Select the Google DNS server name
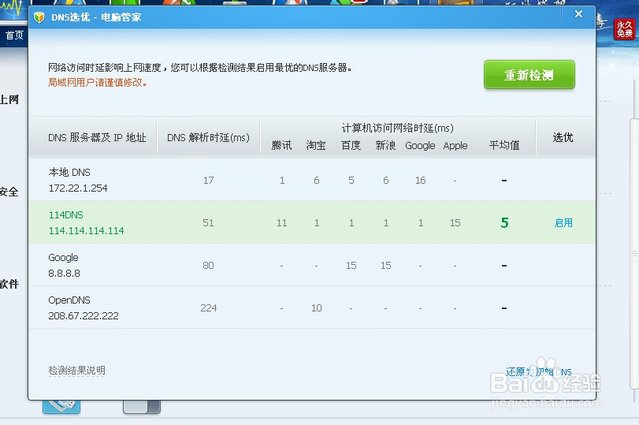The height and width of the screenshot is (425, 639). (x=63, y=258)
